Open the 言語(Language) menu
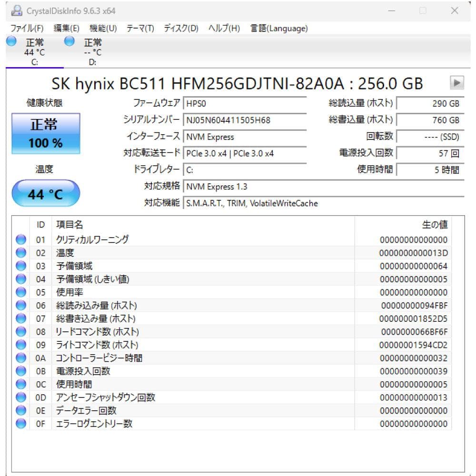 [x=280, y=28]
